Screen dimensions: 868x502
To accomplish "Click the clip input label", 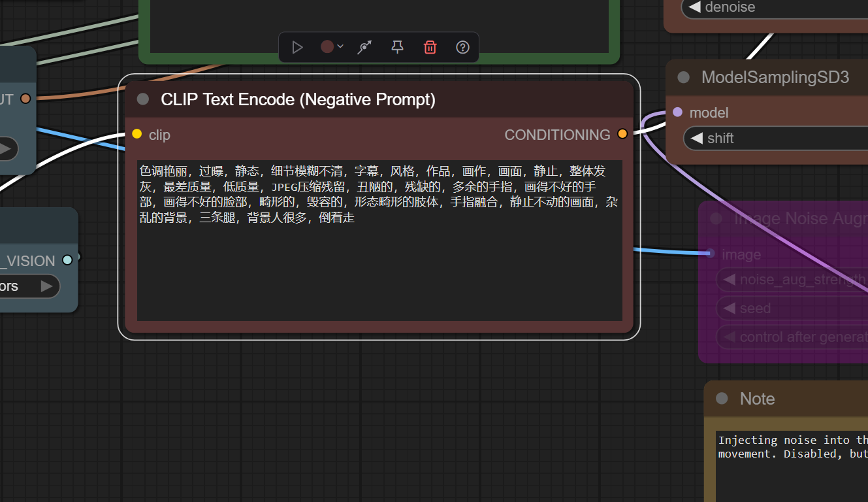I will coord(159,135).
